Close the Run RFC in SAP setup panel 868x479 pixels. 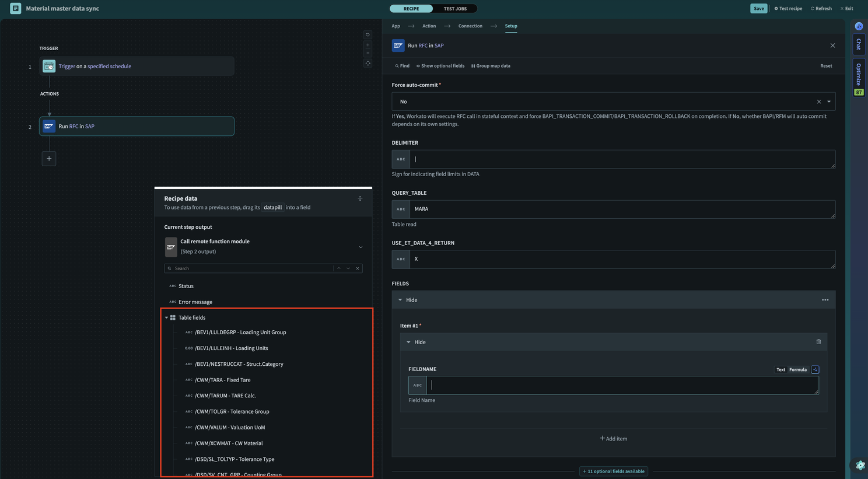(x=832, y=46)
